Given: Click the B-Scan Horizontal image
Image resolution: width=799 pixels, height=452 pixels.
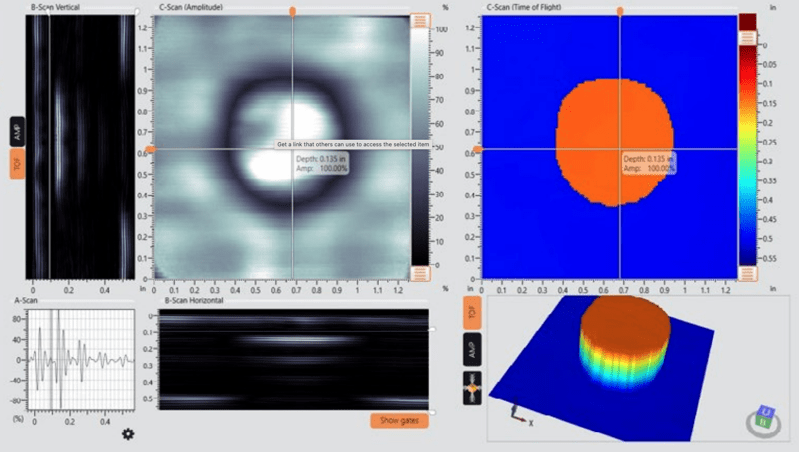Looking at the screenshot, I should pyautogui.click(x=294, y=359).
